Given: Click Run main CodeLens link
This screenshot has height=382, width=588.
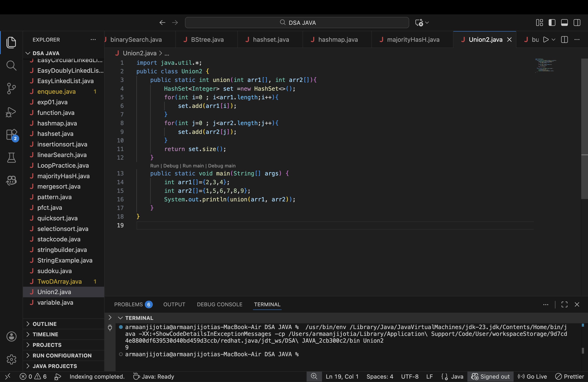Looking at the screenshot, I should (x=193, y=166).
